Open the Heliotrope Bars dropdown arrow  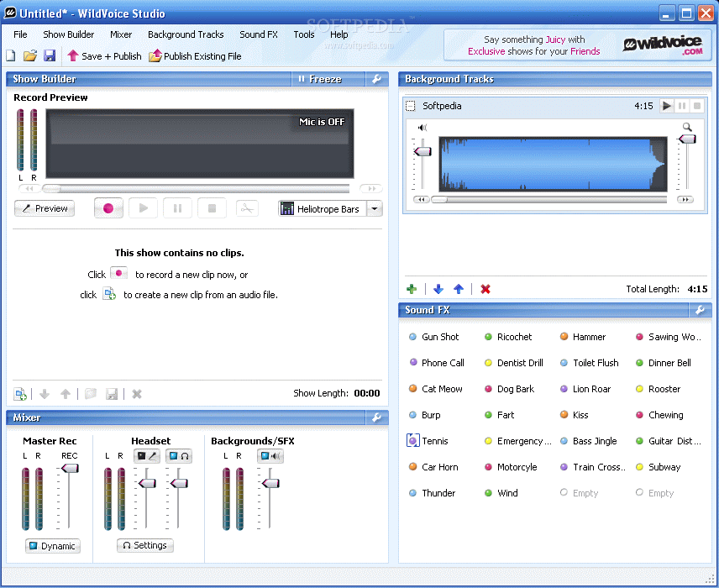pos(375,209)
